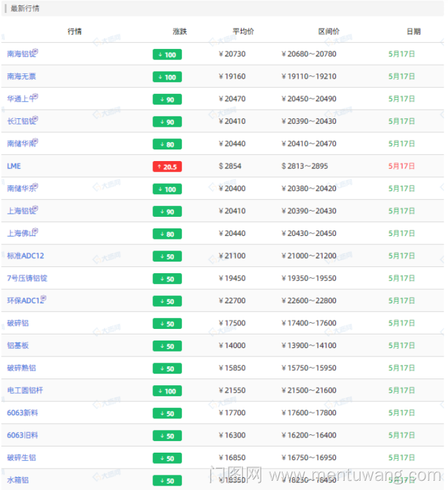This screenshot has width=448, height=490.
Task: Click the green down 100 badge for 电工圆铝杆
Action: (x=167, y=391)
